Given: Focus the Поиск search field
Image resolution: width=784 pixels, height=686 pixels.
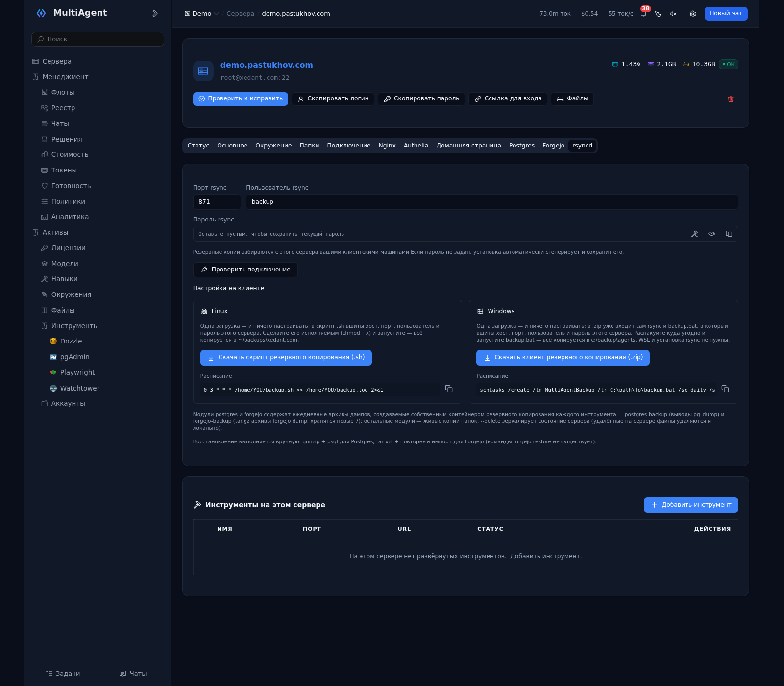Looking at the screenshot, I should click(98, 39).
